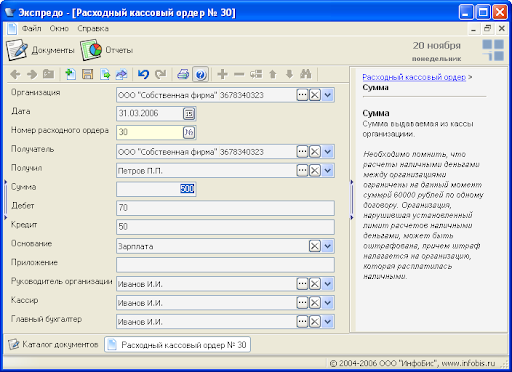512x372 pixels.
Task: Minimize the inner document window
Action: coord(473,29)
